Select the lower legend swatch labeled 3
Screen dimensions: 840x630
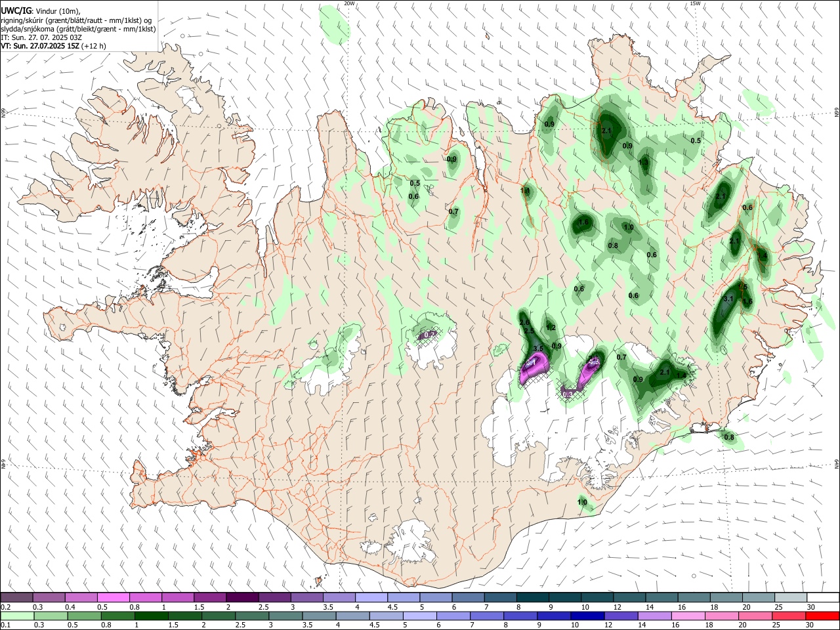click(x=285, y=616)
